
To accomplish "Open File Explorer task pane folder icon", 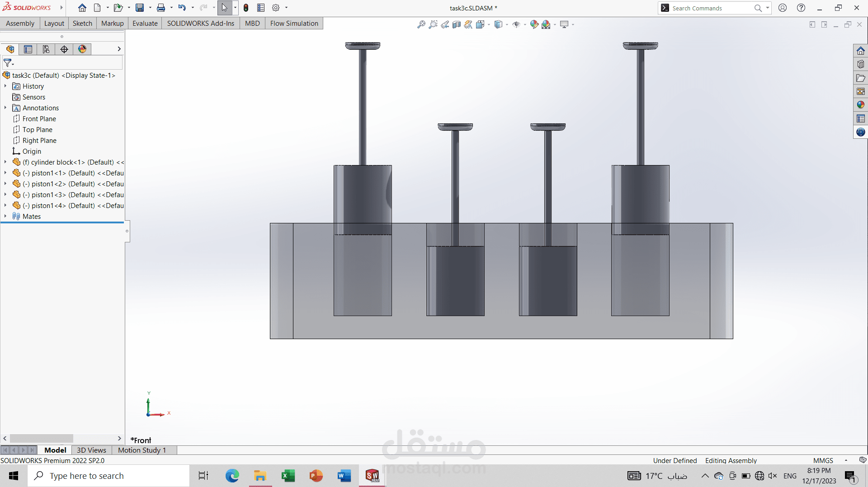I will [861, 78].
